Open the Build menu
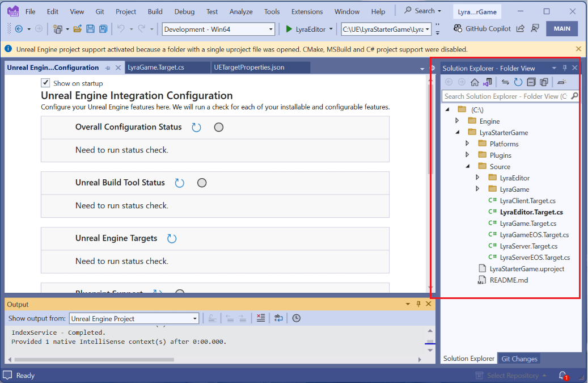588x383 pixels. coord(155,11)
